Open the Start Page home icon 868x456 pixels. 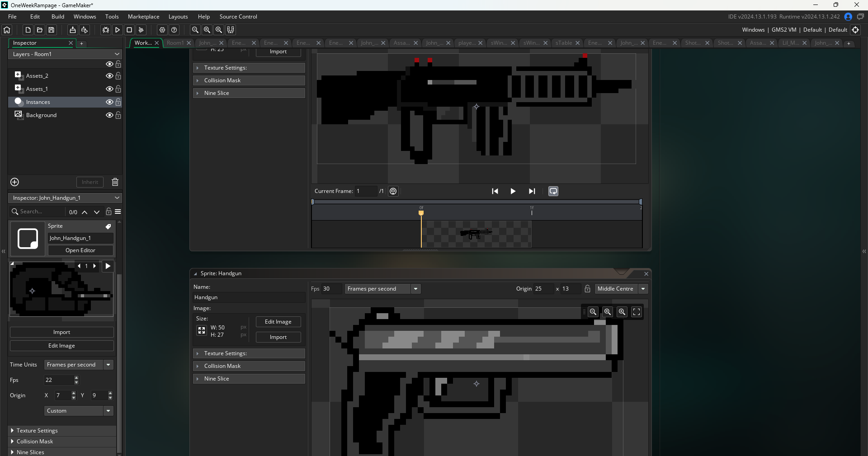tap(7, 30)
